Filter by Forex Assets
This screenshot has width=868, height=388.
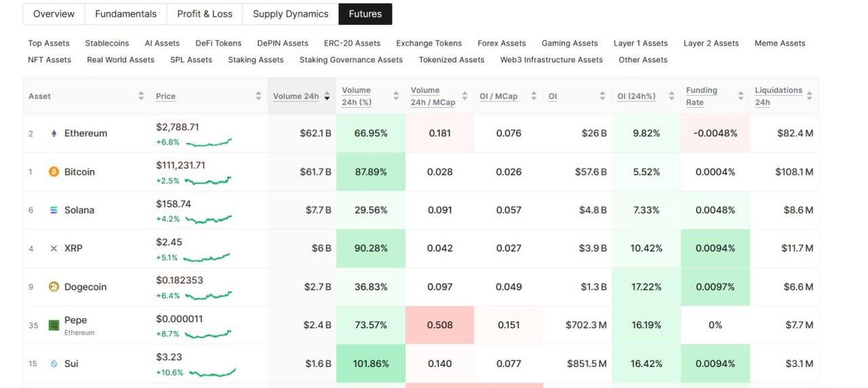pos(502,43)
